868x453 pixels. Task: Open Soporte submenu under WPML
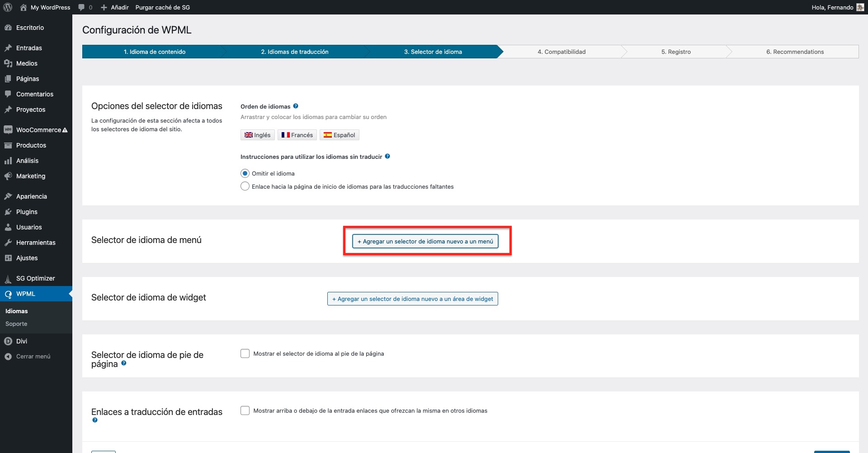16,324
